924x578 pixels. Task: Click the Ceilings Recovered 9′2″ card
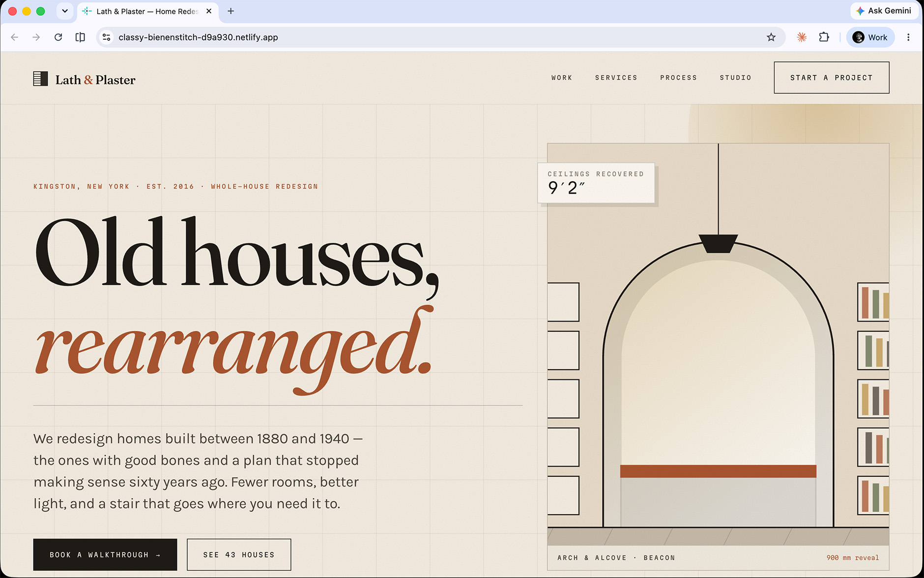[596, 183]
